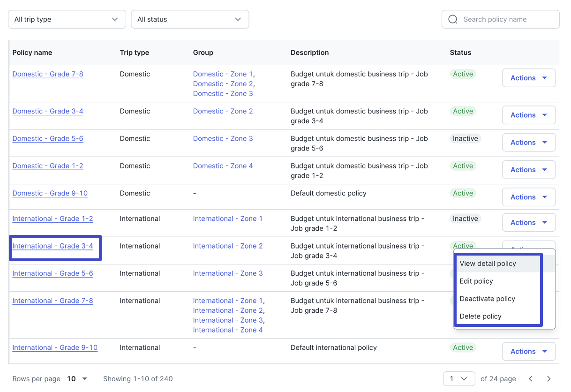Select Deactivate policy option
This screenshot has height=392, width=571.
487,299
